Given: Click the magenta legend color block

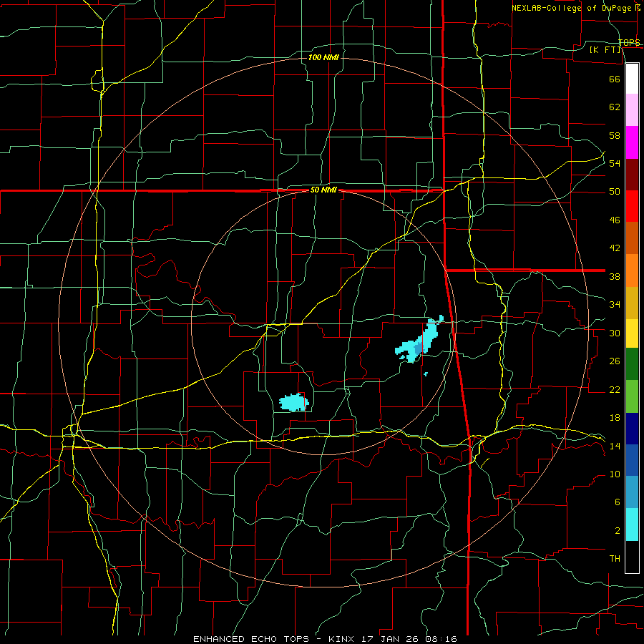Looking at the screenshot, I should click(x=632, y=142).
